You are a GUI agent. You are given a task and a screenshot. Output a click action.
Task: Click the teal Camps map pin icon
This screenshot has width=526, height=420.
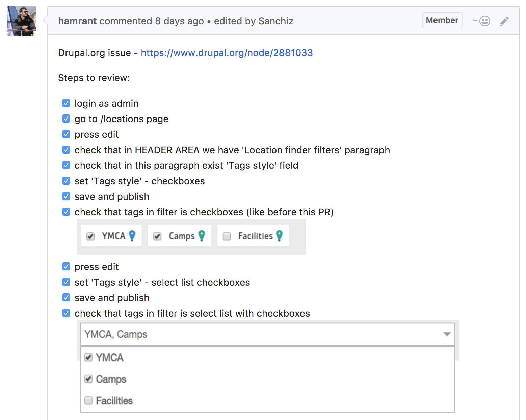click(202, 236)
